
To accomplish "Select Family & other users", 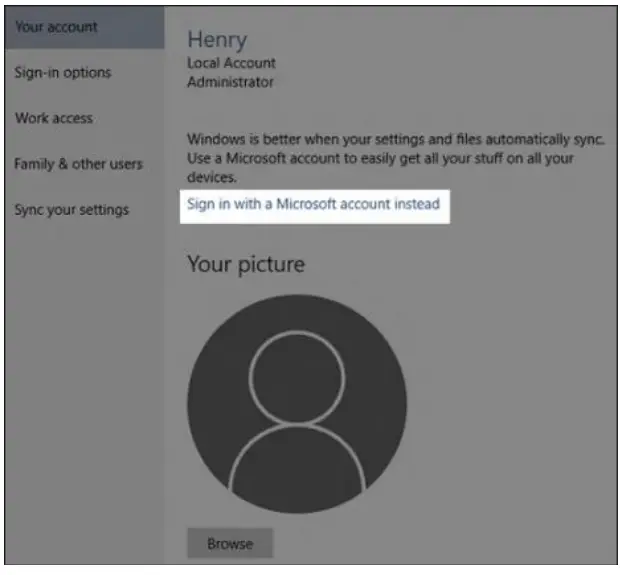I will 79,164.
